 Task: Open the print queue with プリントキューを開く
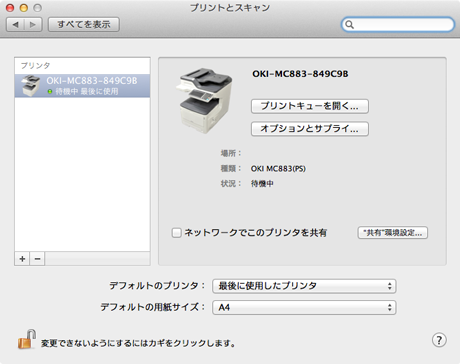(x=310, y=106)
